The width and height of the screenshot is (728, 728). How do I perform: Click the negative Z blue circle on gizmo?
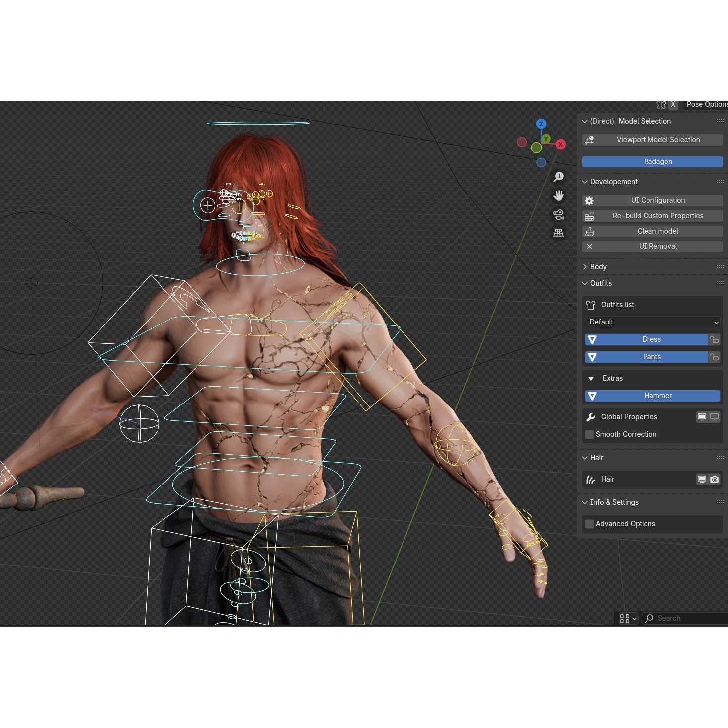[x=541, y=162]
